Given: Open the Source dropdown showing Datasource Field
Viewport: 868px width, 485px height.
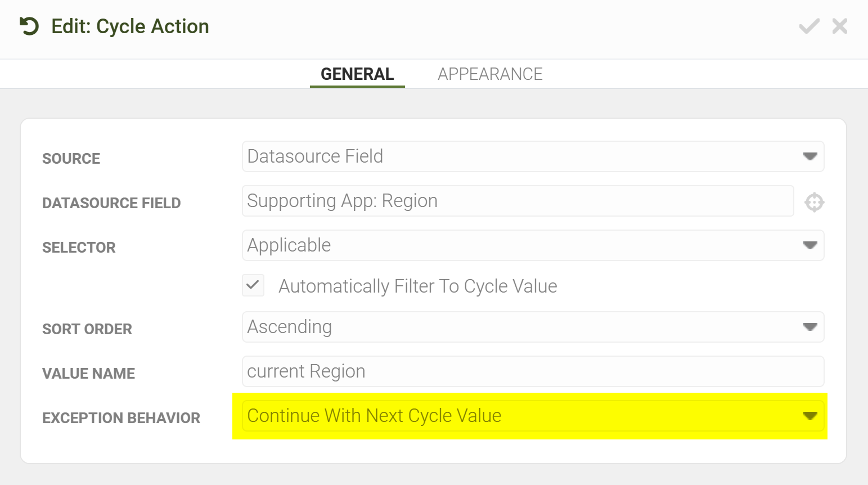Looking at the screenshot, I should click(533, 156).
